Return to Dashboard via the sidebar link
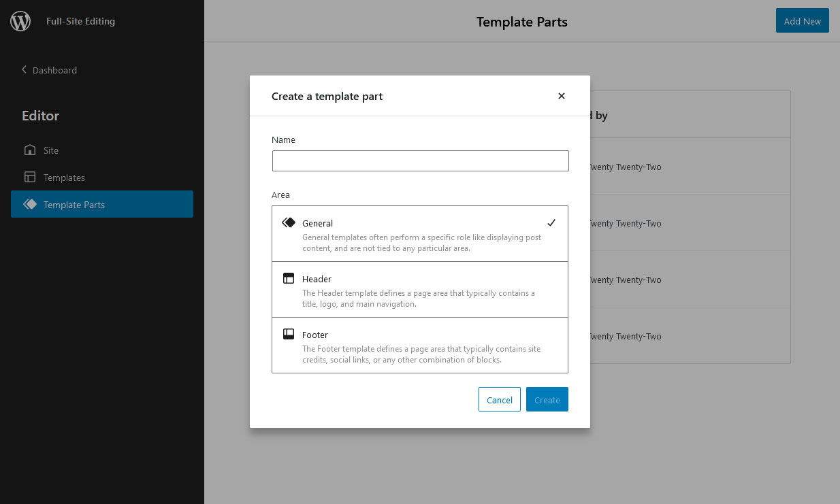This screenshot has width=840, height=504. [x=54, y=69]
